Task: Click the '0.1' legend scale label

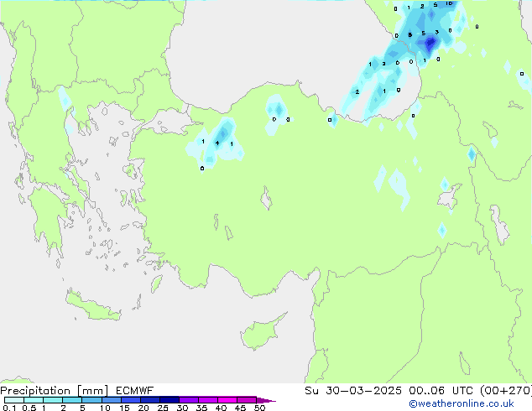Action: [9, 408]
